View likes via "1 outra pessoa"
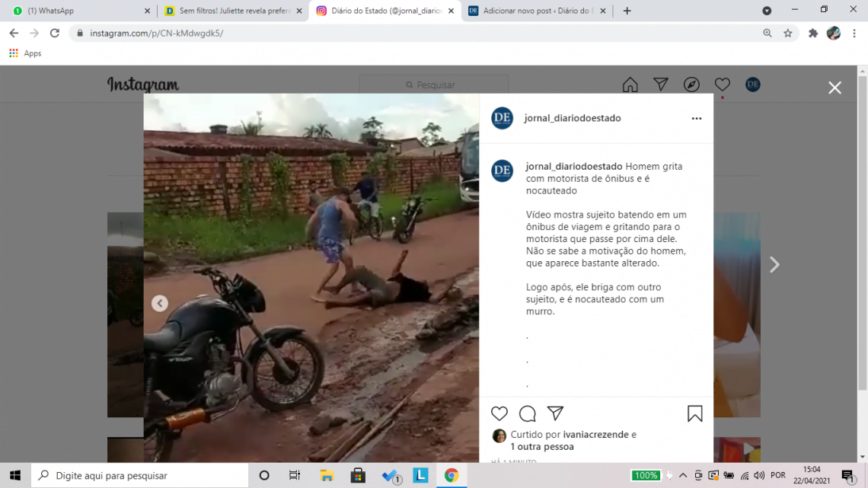The image size is (868, 488). 542,447
